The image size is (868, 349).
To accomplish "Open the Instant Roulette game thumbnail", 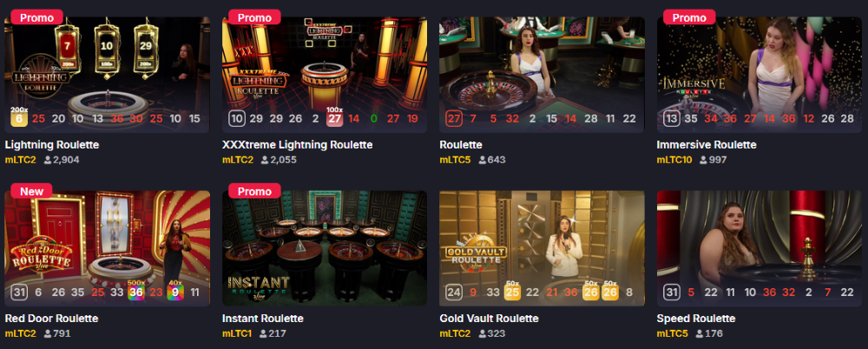I will (x=325, y=248).
